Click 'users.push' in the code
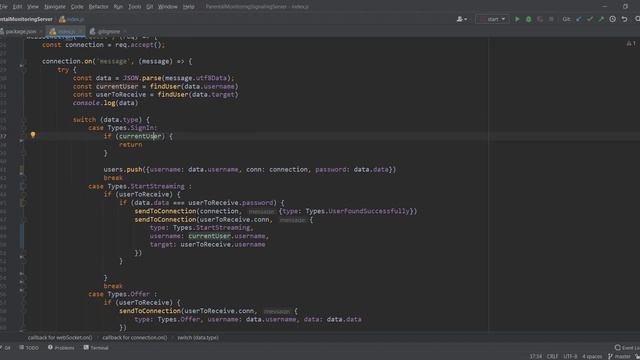The height and width of the screenshot is (360, 640). (122, 169)
